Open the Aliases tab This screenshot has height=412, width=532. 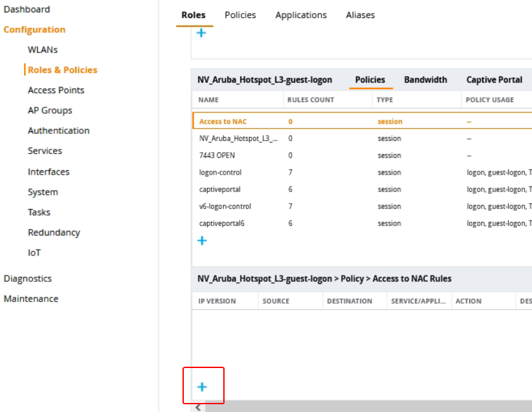(360, 15)
